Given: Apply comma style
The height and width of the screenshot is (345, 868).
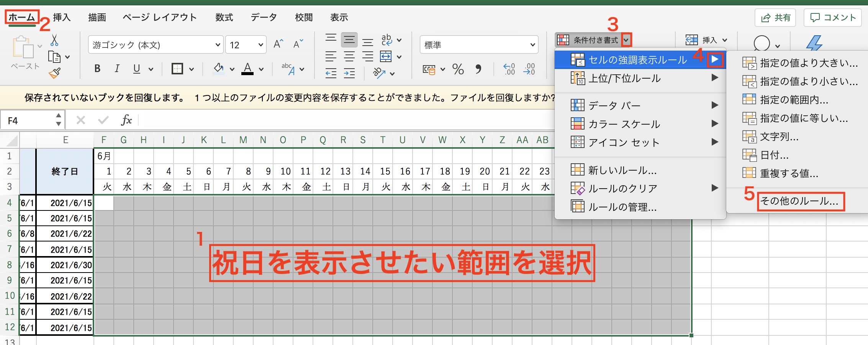Looking at the screenshot, I should coord(478,69).
